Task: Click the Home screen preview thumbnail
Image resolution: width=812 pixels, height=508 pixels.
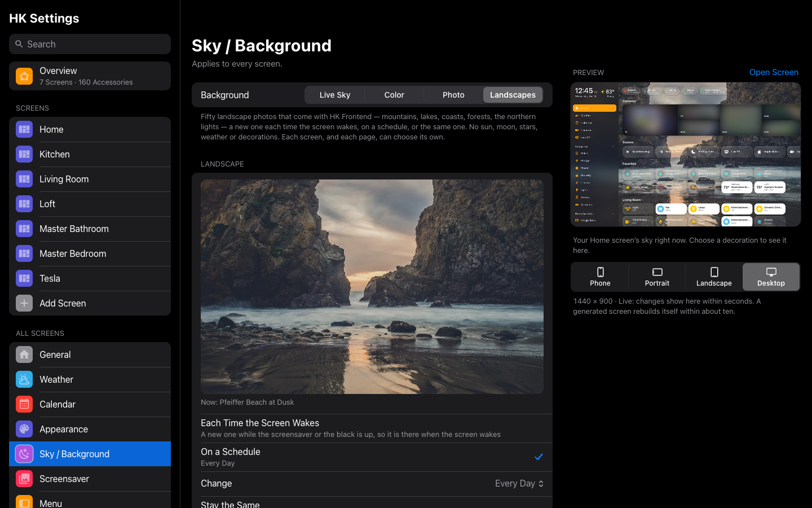Action: pos(686,155)
